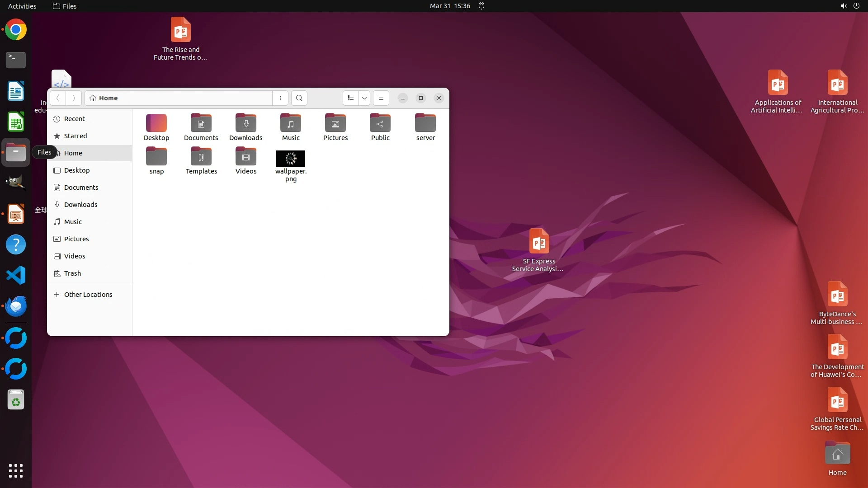Open the Activities overview
This screenshot has height=488, width=868.
click(22, 6)
